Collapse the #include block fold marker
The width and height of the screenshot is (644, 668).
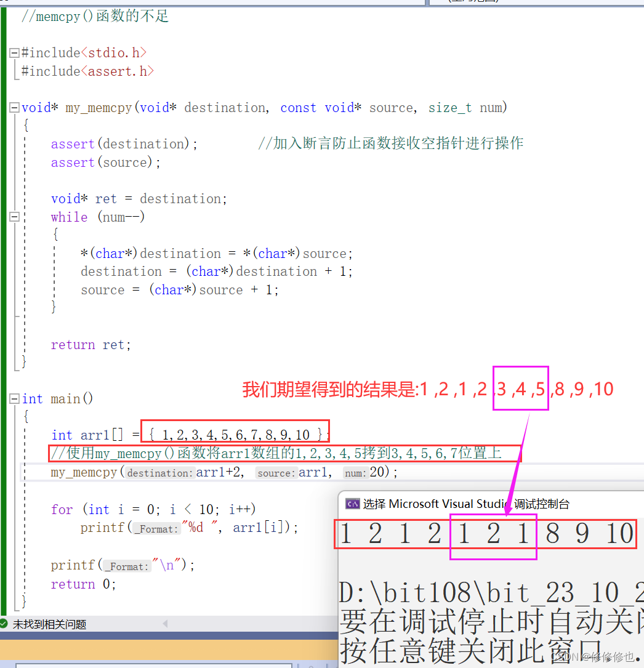point(15,53)
